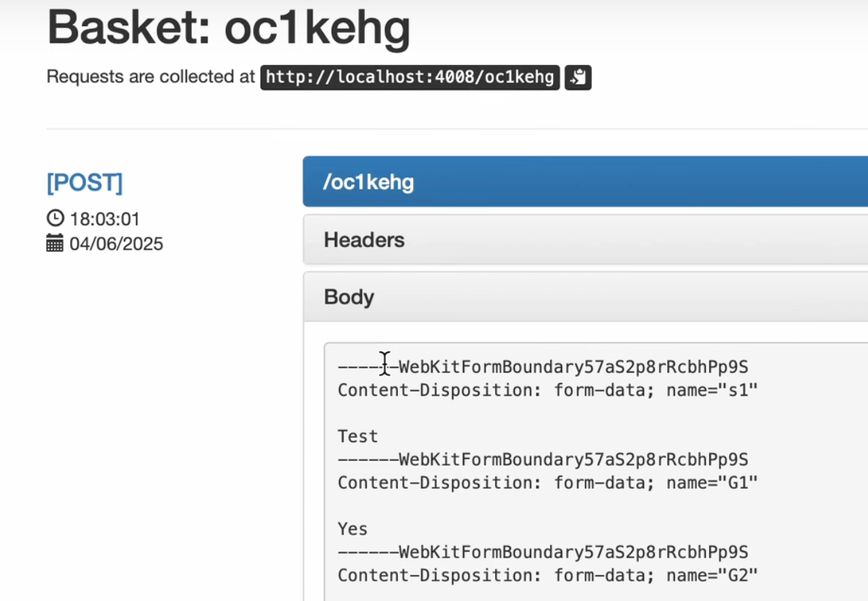Image resolution: width=868 pixels, height=601 pixels.
Task: Select the [POST] method label
Action: (84, 183)
